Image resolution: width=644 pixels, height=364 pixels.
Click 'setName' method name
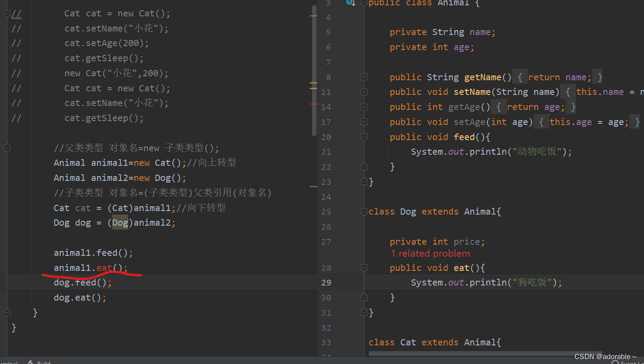tap(472, 92)
